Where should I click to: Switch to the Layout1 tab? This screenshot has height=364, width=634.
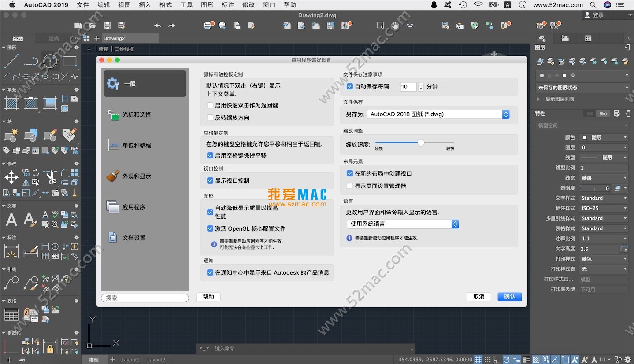coord(130,360)
